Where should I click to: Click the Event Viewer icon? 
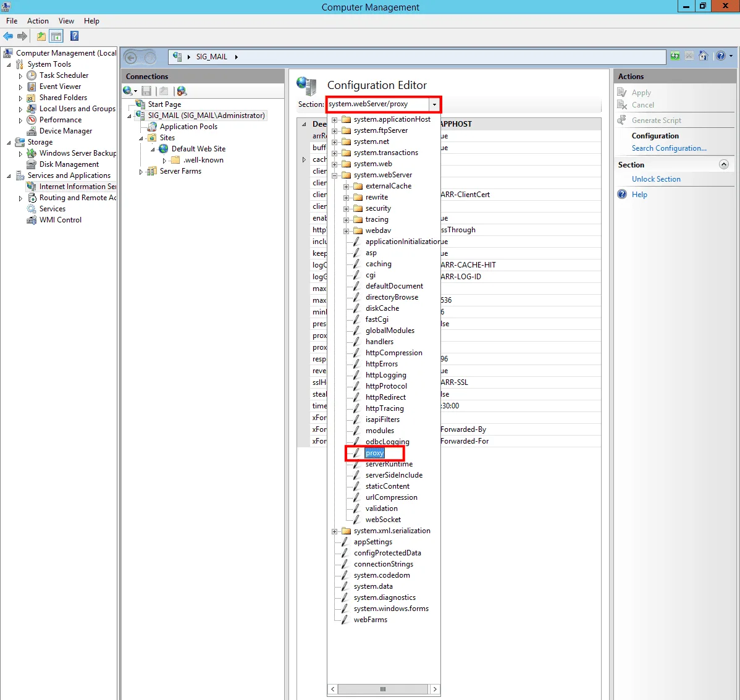coord(32,86)
